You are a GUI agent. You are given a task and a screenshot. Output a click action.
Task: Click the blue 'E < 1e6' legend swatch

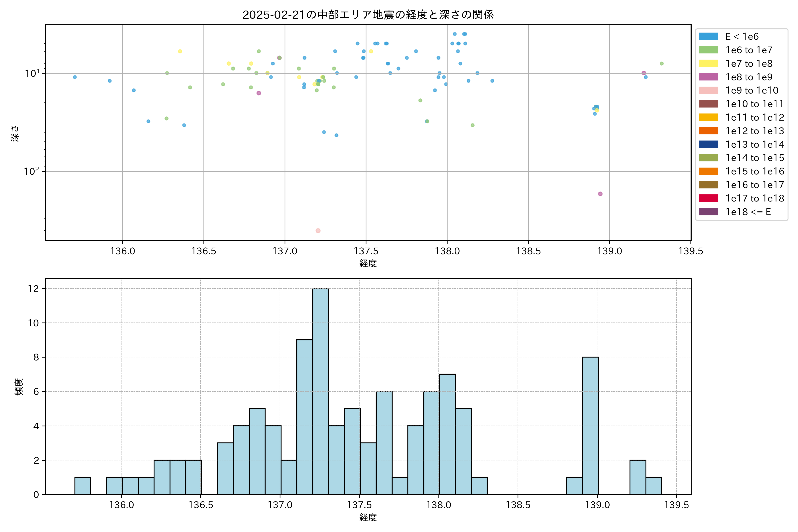[x=708, y=36]
